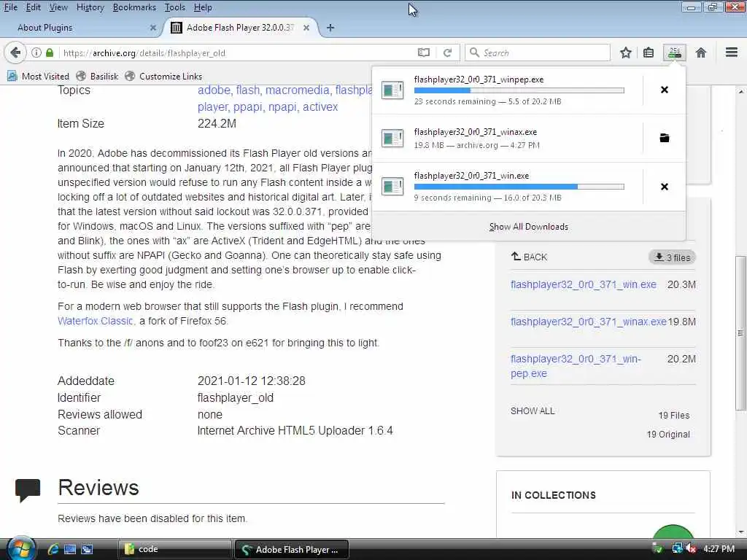Viewport: 747px width, 560px height.
Task: Close the Adobe Flash Player tab
Action: pos(306,28)
